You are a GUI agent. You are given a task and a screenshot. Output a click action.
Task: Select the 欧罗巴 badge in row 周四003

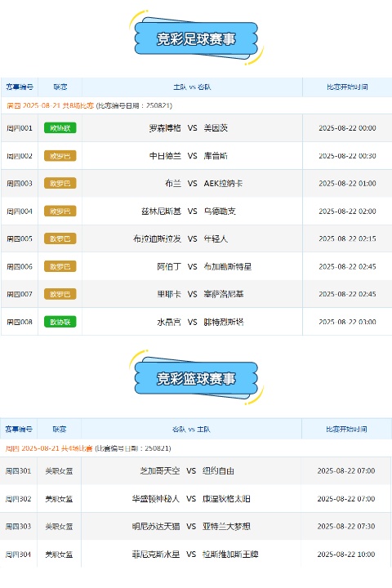point(60,184)
